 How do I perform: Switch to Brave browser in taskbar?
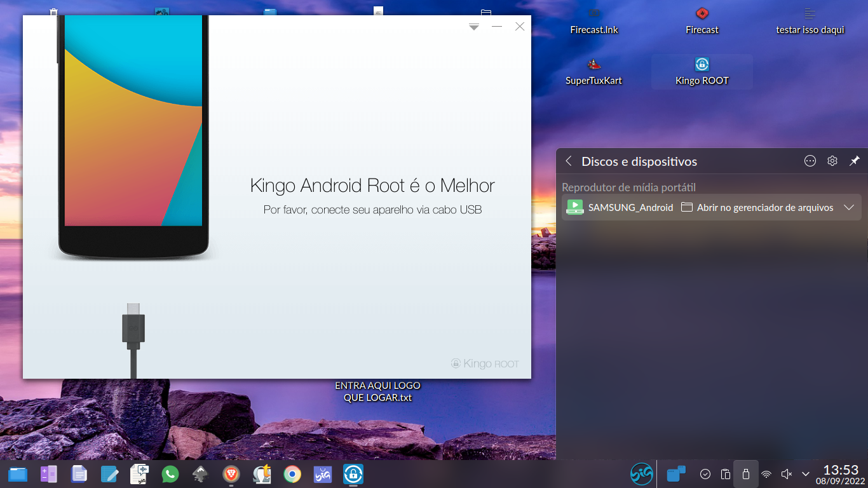(x=231, y=474)
